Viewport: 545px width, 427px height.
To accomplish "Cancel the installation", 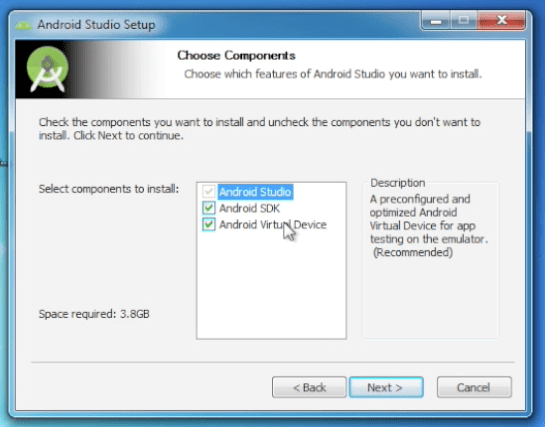I will 474,387.
